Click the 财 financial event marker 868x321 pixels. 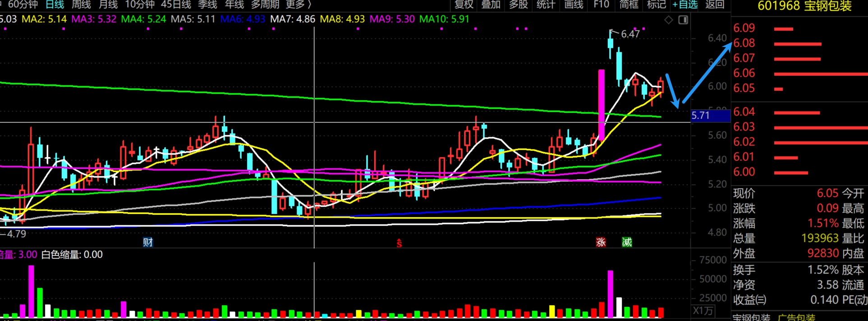(x=148, y=242)
